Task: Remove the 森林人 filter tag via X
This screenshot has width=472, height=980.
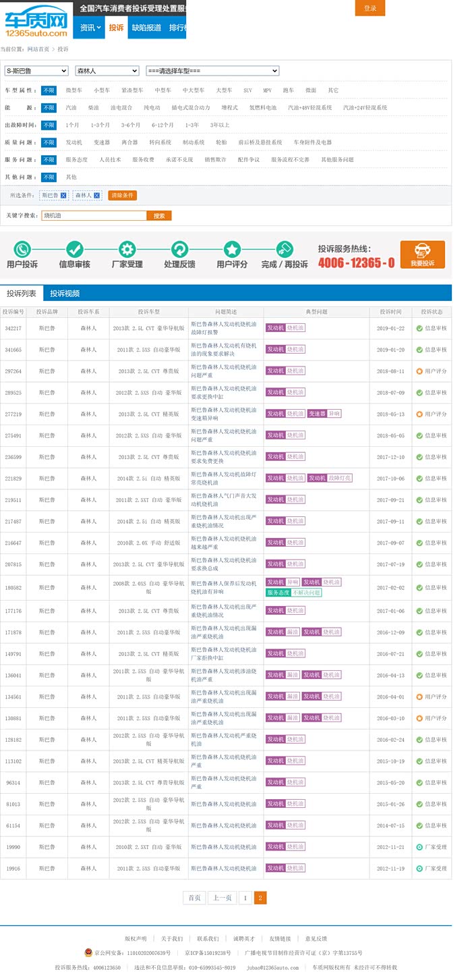Action: (x=97, y=195)
